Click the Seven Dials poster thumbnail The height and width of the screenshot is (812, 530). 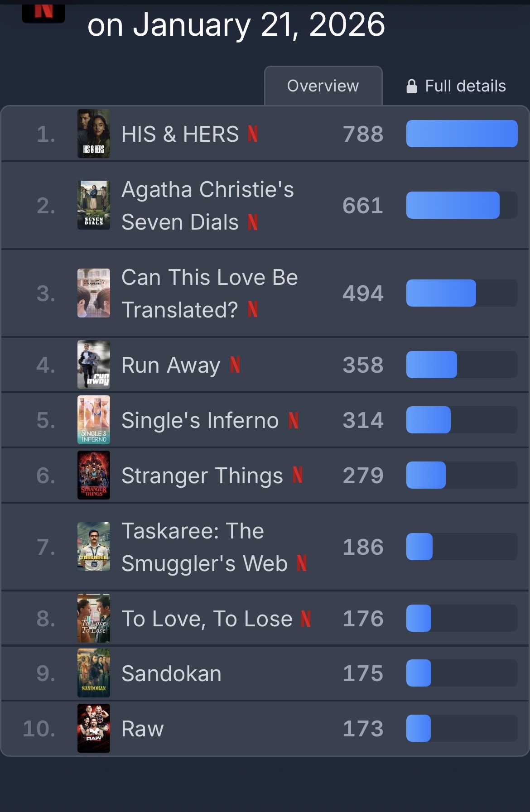[94, 205]
